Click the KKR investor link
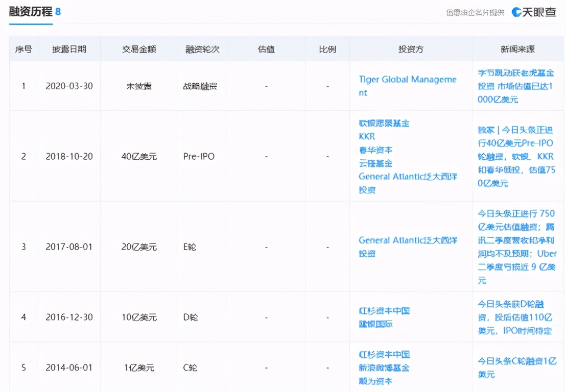 367,137
